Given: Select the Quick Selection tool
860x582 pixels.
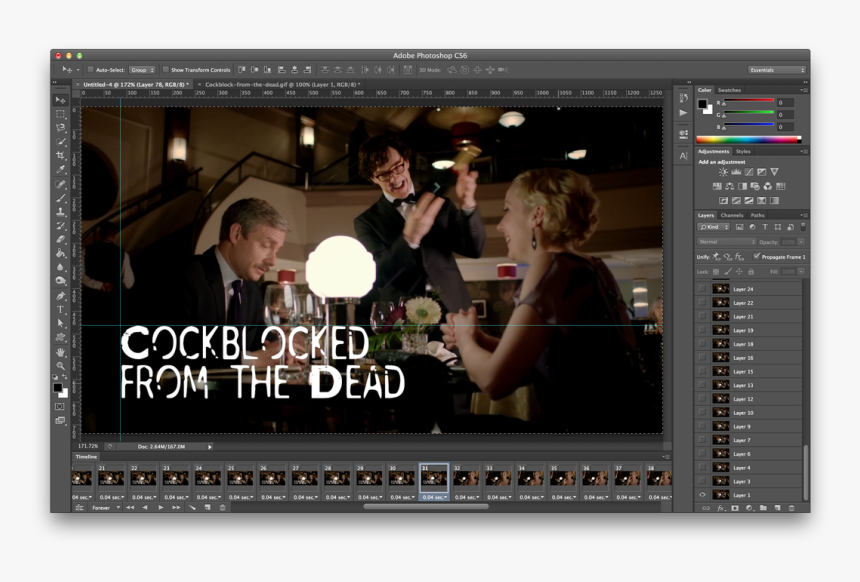Looking at the screenshot, I should pyautogui.click(x=60, y=142).
